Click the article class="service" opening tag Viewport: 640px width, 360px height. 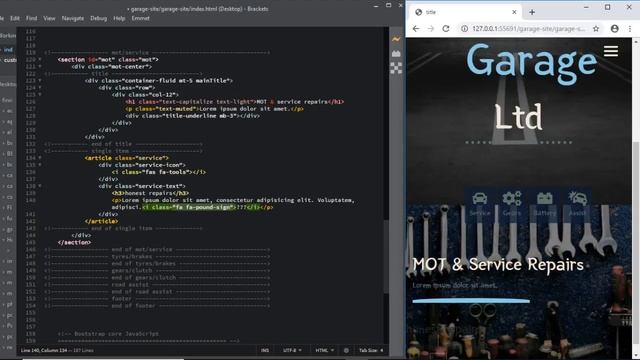[x=127, y=158]
